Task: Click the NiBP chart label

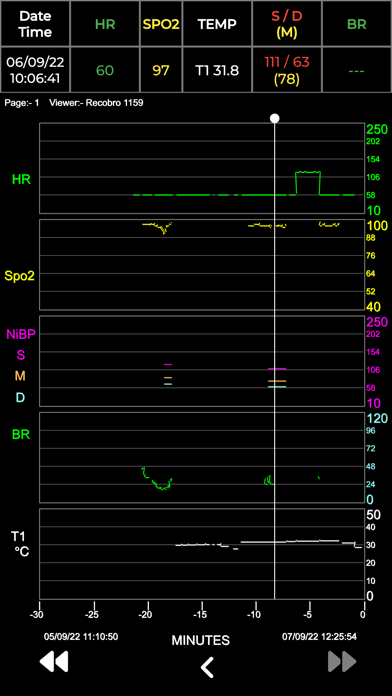Action: pyautogui.click(x=21, y=335)
